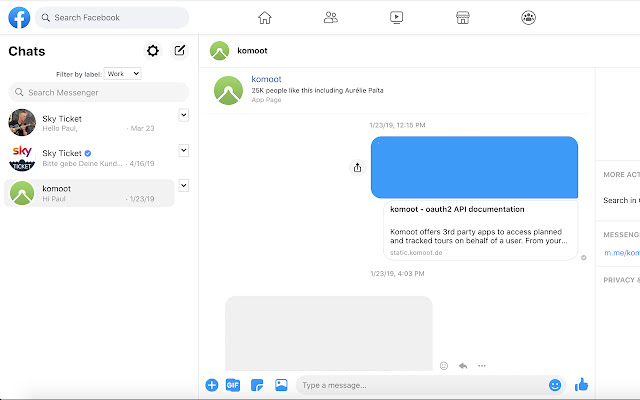Viewport: 640px width, 400px height.
Task: Open more actions plus button
Action: pos(211,385)
